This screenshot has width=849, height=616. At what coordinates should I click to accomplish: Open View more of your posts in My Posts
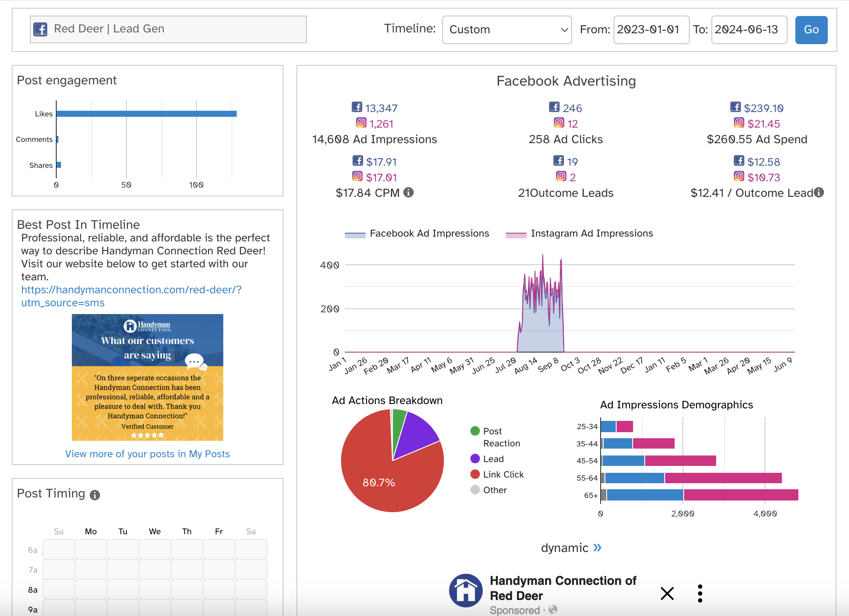148,454
